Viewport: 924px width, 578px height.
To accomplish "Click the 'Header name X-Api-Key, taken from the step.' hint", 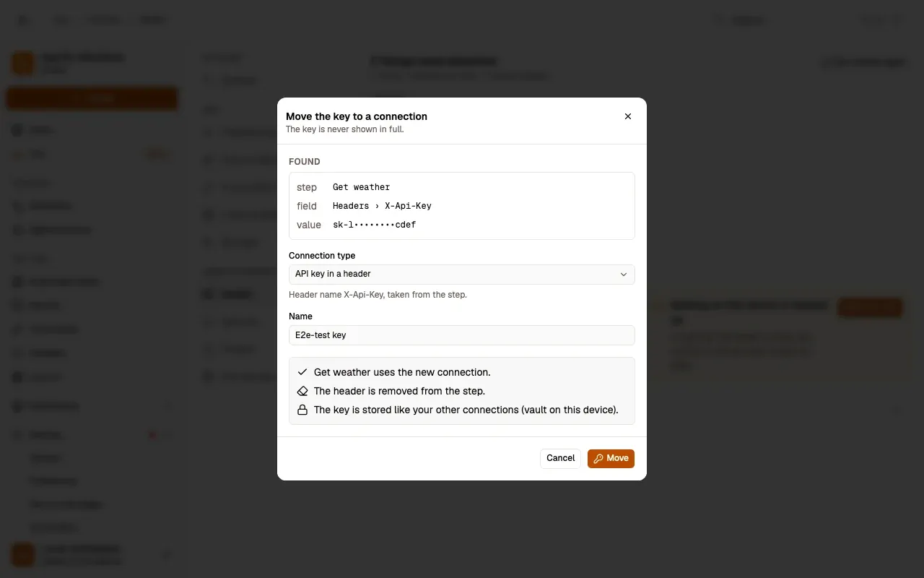I will click(378, 295).
